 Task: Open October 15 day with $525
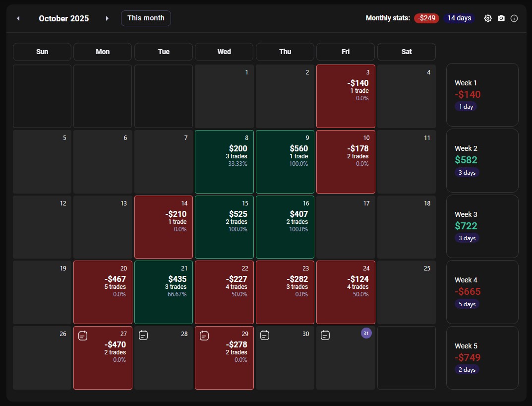[224, 227]
